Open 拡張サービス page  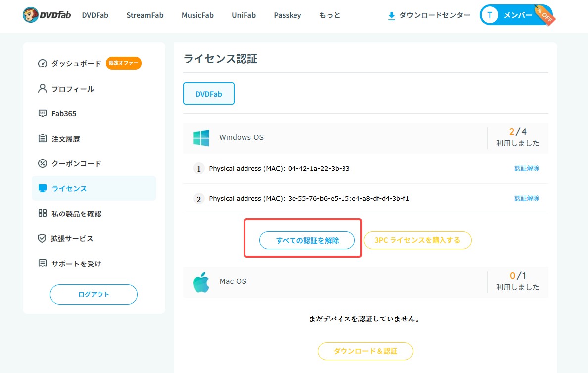(x=72, y=238)
